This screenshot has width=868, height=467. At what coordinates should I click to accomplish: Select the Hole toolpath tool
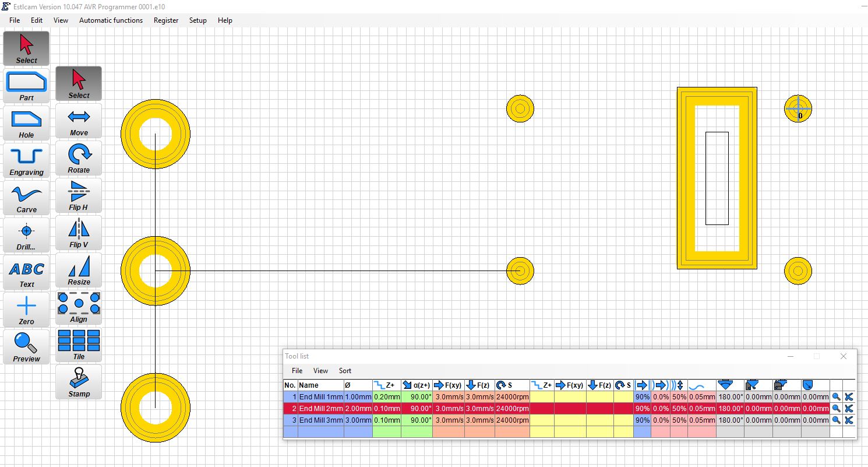26,123
